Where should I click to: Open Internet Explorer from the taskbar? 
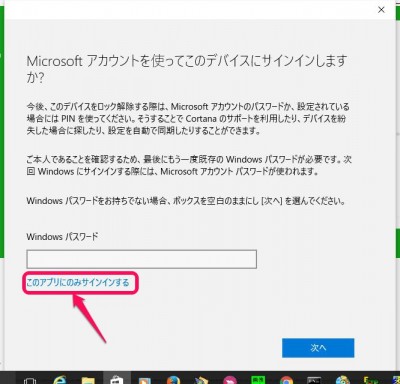(x=60, y=380)
